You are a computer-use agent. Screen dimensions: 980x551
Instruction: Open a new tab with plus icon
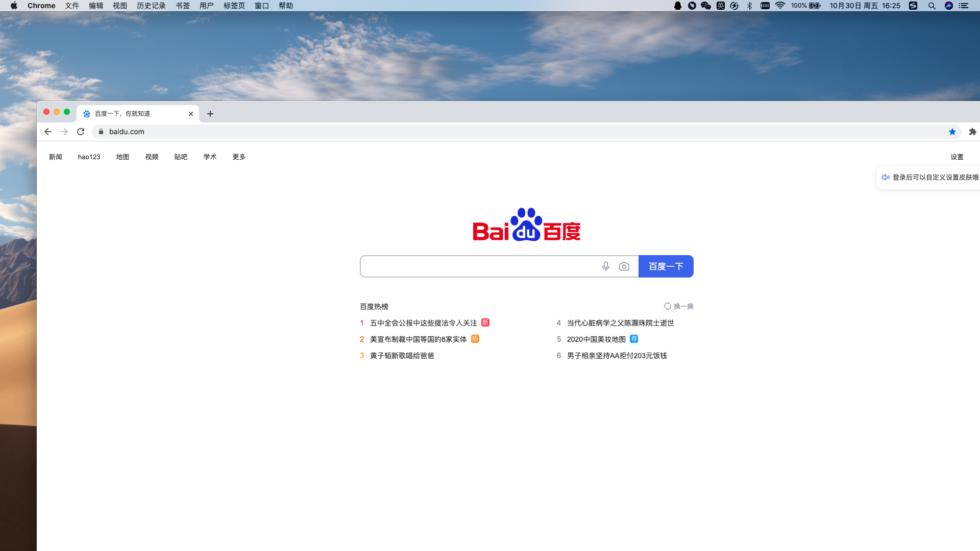[210, 114]
